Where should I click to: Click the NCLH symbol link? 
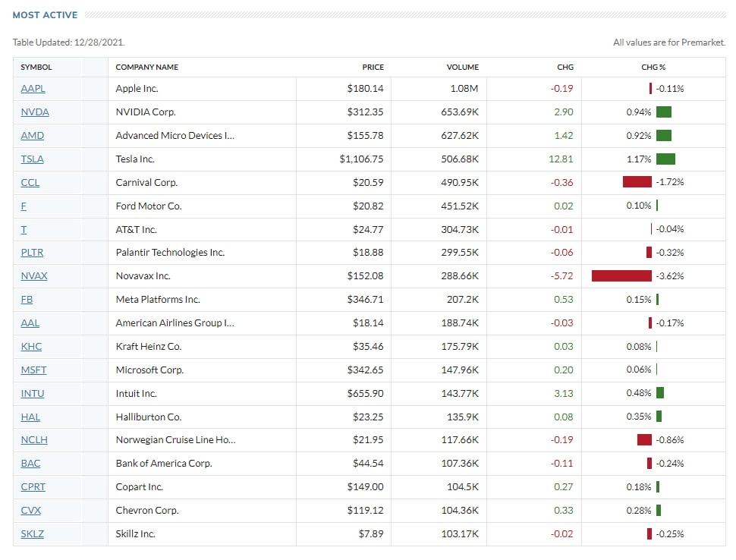coord(34,439)
